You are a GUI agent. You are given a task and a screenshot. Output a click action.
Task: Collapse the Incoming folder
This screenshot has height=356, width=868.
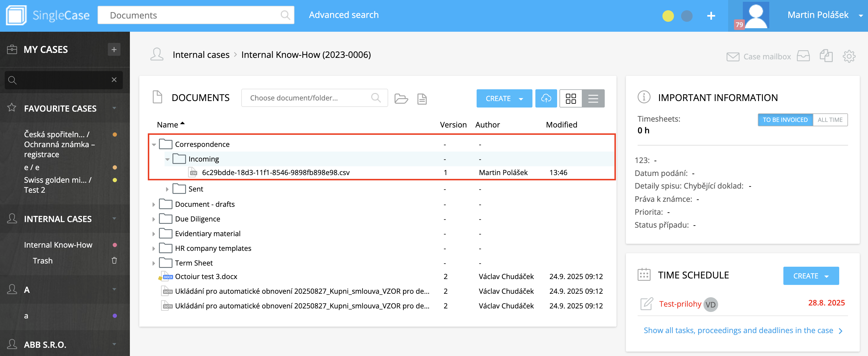click(167, 159)
